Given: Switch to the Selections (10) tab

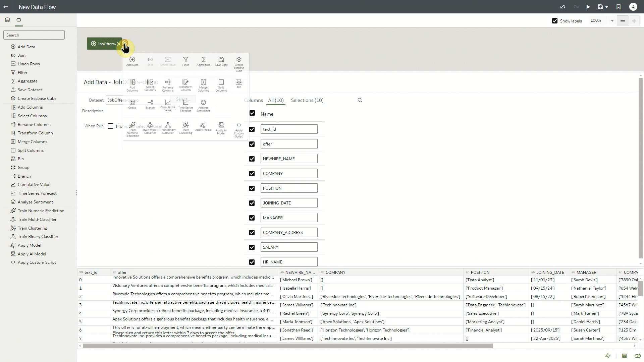Looking at the screenshot, I should (x=307, y=100).
